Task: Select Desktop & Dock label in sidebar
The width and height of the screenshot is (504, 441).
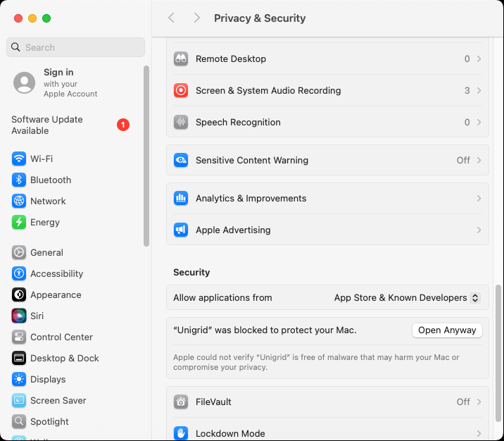Action: [65, 358]
